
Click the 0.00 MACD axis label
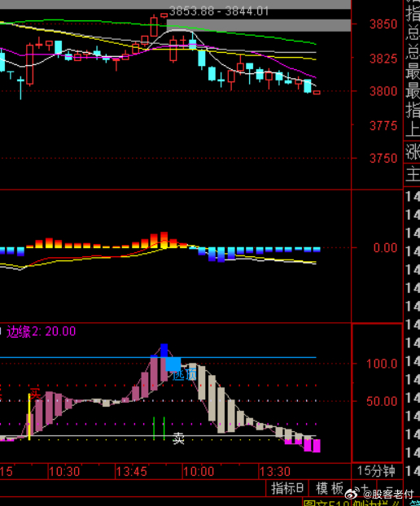coord(385,248)
